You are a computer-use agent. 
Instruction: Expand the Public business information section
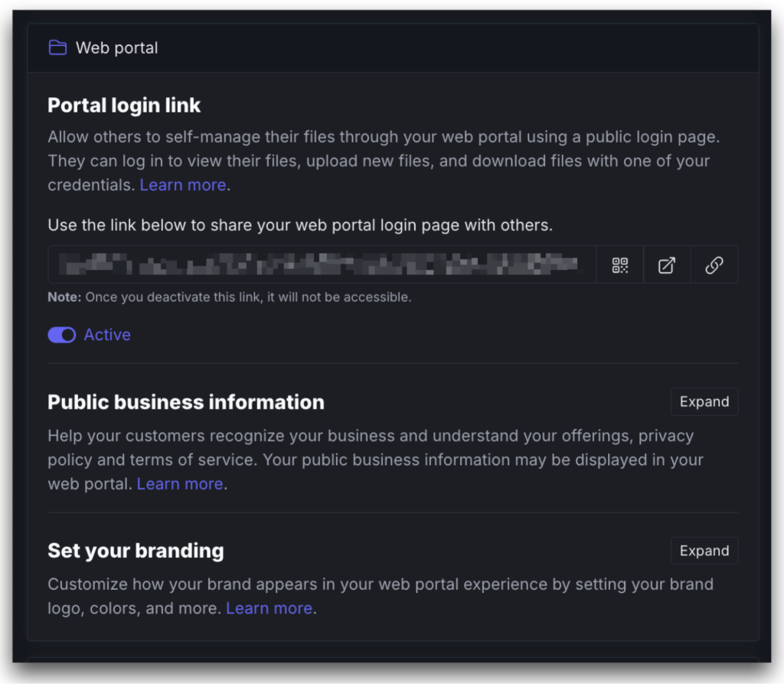pyautogui.click(x=704, y=401)
